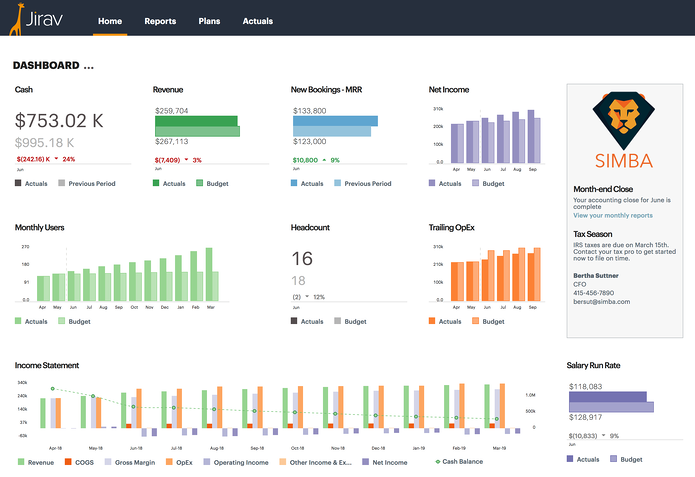The width and height of the screenshot is (695, 477).
Task: Toggle Headcount Budget legend swatch
Action: coord(337,321)
